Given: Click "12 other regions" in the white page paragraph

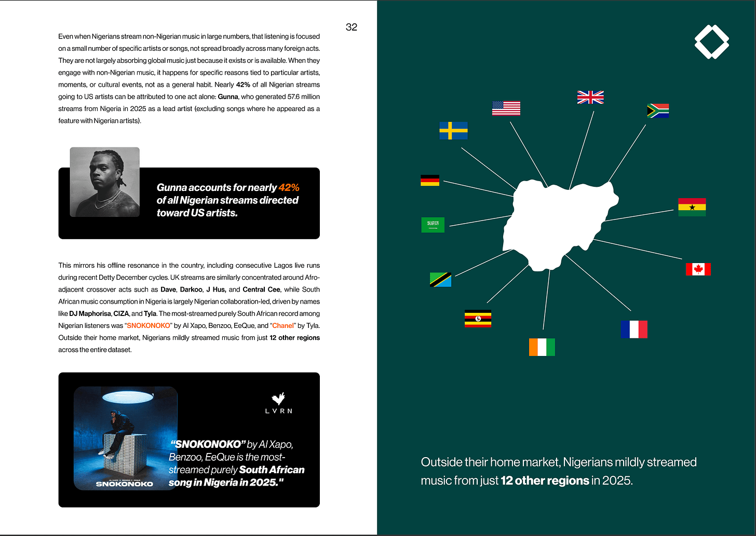Looking at the screenshot, I should click(x=295, y=338).
